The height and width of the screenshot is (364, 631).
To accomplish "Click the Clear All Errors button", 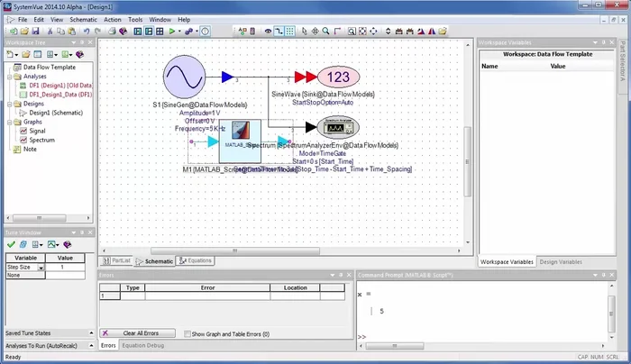I will (138, 333).
